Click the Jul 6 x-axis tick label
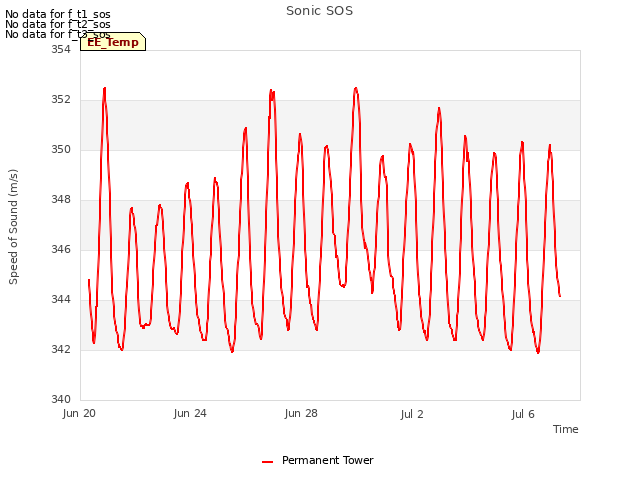This screenshot has height=480, width=640. click(523, 414)
